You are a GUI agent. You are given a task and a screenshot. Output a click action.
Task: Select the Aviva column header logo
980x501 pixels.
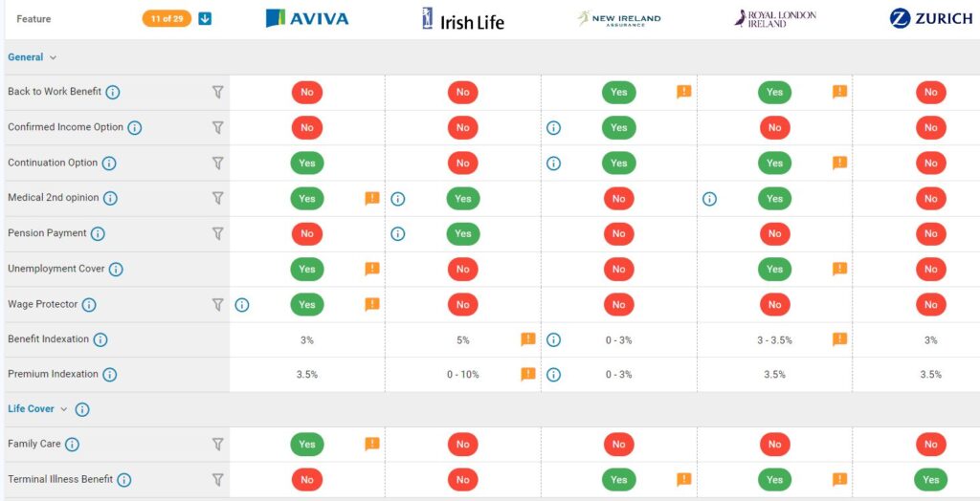point(307,18)
